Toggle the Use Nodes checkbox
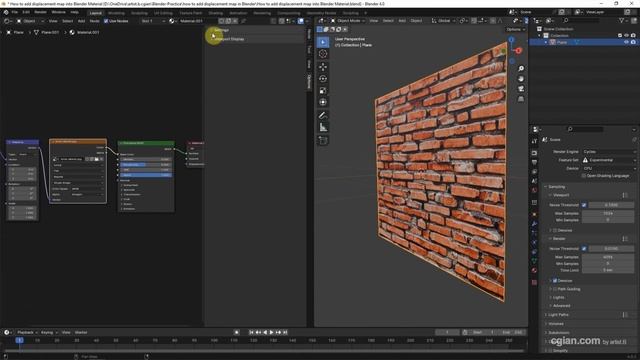Image resolution: width=640 pixels, height=360 pixels. pyautogui.click(x=106, y=21)
